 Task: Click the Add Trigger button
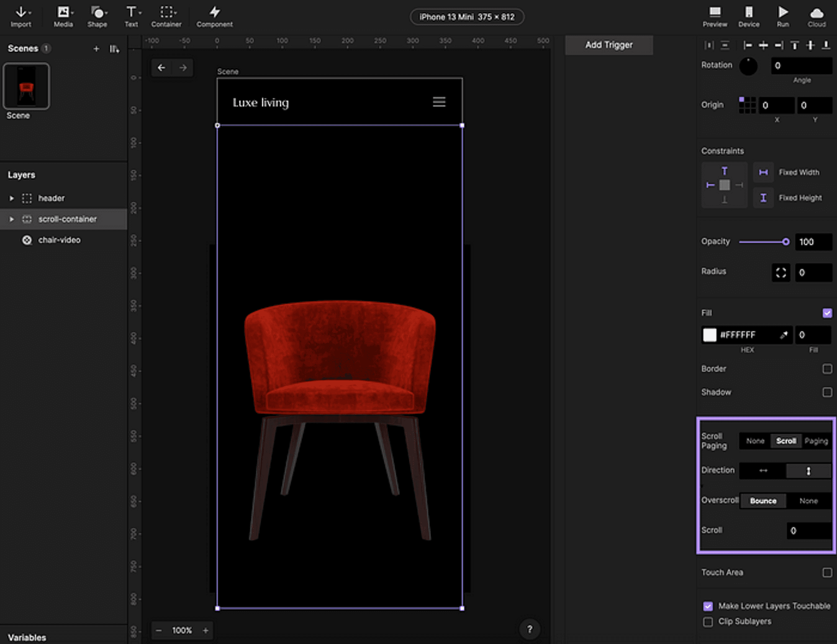tap(609, 45)
